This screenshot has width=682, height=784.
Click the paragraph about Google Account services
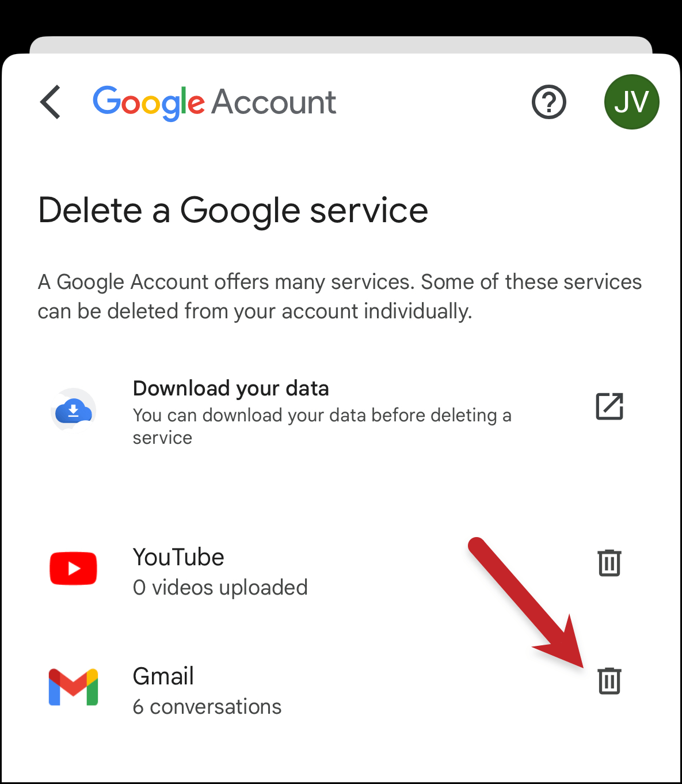(340, 296)
